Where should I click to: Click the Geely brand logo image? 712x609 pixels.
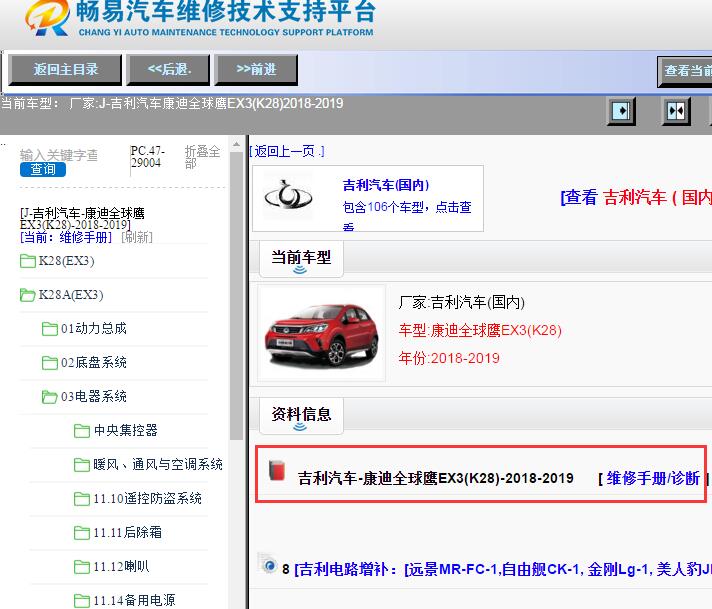pyautogui.click(x=289, y=197)
